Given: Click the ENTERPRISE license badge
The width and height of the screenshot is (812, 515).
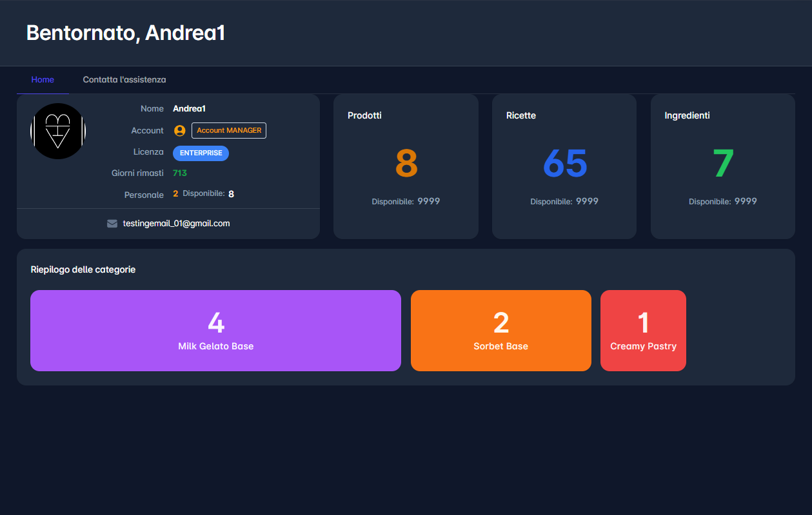Looking at the screenshot, I should [x=201, y=153].
